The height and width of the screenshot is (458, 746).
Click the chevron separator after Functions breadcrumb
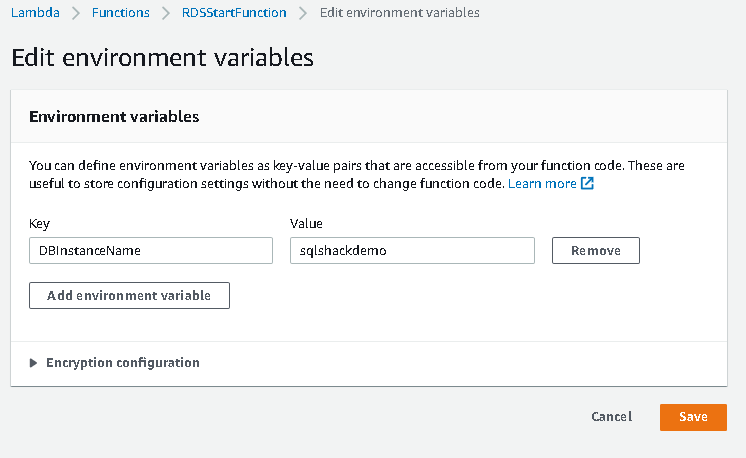pyautogui.click(x=166, y=13)
